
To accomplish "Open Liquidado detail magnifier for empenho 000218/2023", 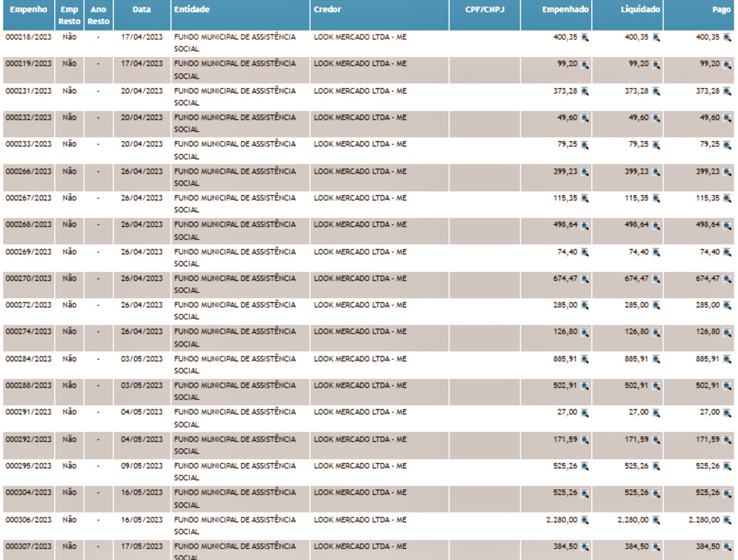I will click(x=656, y=38).
